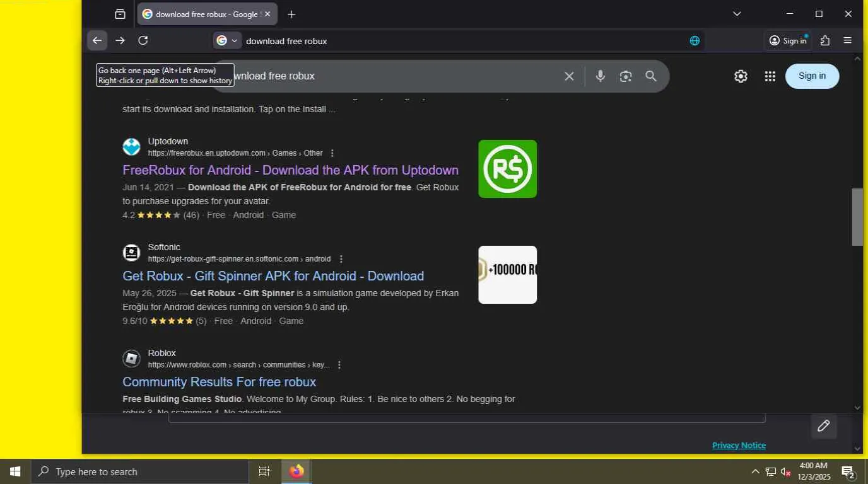Go back one page in browser
This screenshot has height=484, width=868.
pyautogui.click(x=97, y=40)
